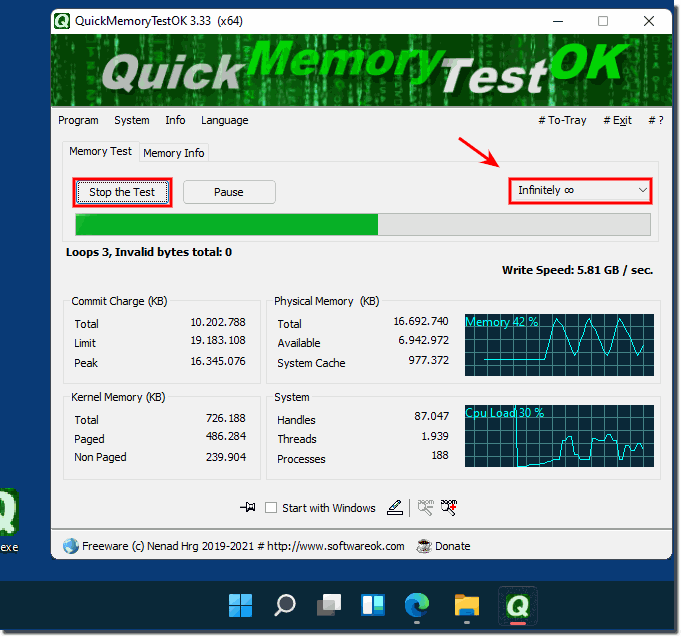The height and width of the screenshot is (637, 681).
Task: Click Threads value 1.939
Action: 435,436
